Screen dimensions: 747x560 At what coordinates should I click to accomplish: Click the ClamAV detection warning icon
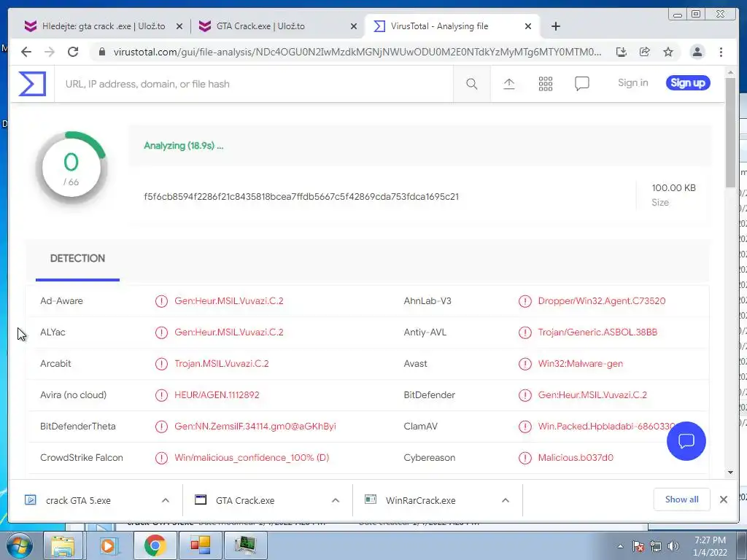click(525, 426)
